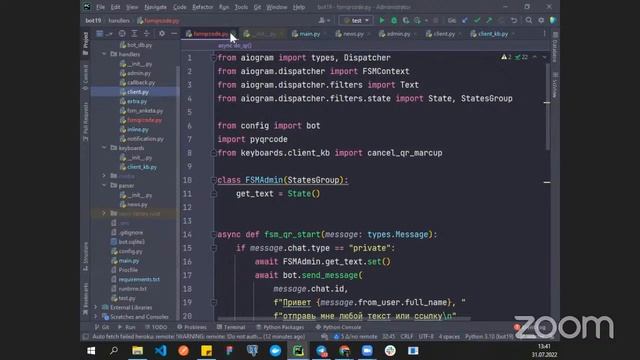This screenshot has width=640, height=360.
Task: Open File Explorer from taskbar
Action: (137, 351)
